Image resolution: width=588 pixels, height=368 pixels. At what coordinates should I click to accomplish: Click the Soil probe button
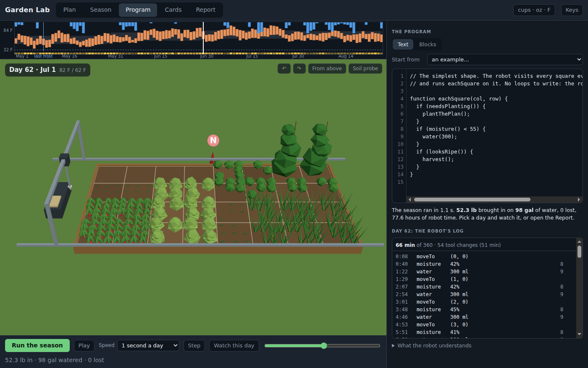pyautogui.click(x=365, y=69)
